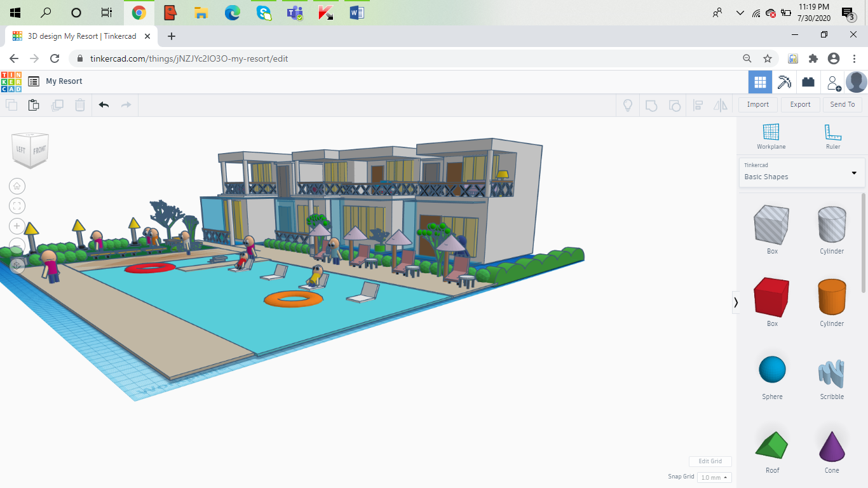Click the FRONT face of the view cube
This screenshot has height=488, width=868.
(39, 150)
